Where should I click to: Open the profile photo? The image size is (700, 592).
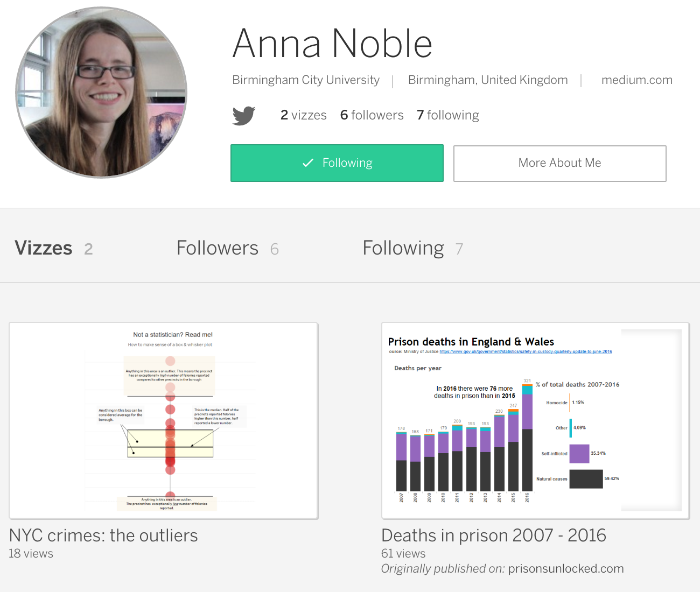pos(101,93)
